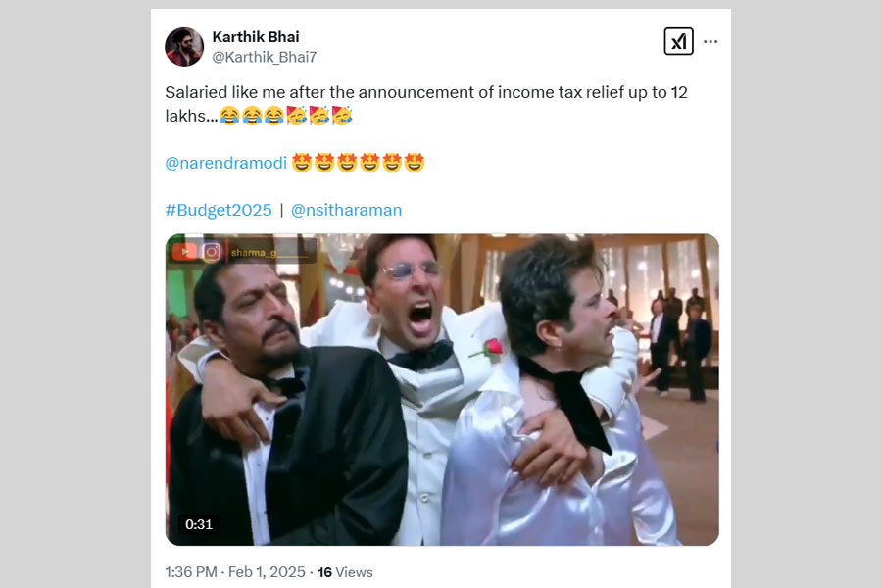
Task: View the 16 Views analytics
Action: 345,572
